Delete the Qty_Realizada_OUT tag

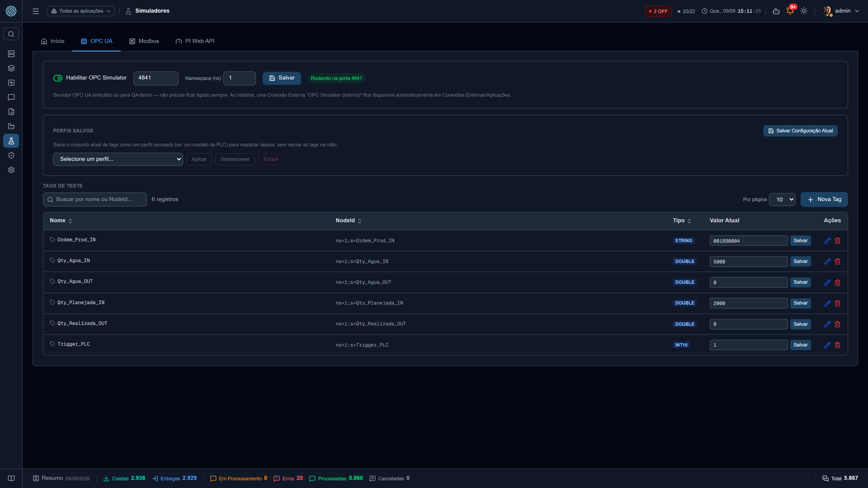coord(837,324)
